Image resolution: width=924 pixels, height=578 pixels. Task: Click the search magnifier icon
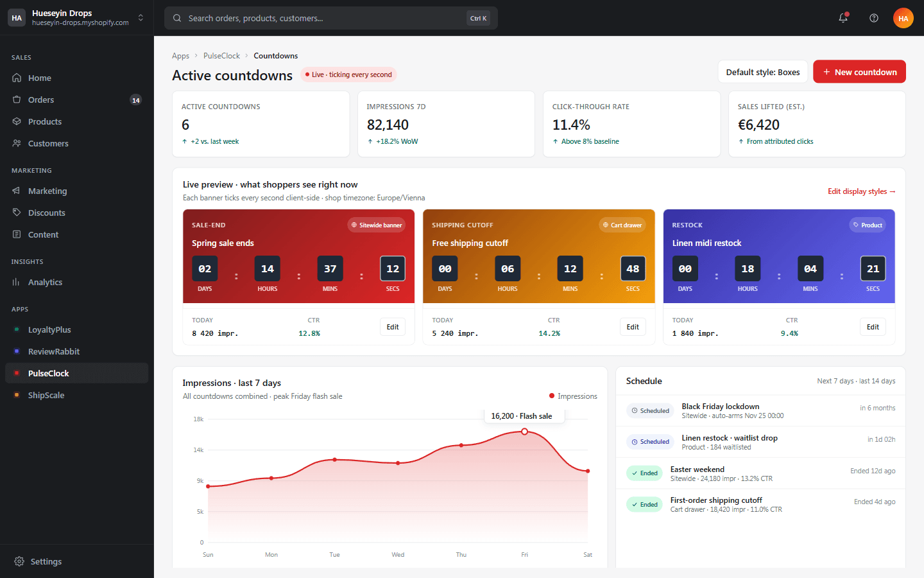[177, 18]
